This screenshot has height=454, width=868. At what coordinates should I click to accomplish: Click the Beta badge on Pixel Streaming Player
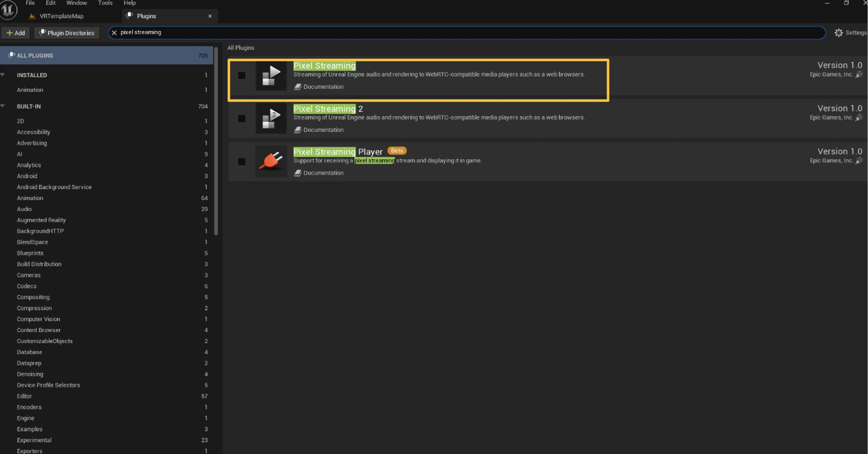[x=396, y=151]
